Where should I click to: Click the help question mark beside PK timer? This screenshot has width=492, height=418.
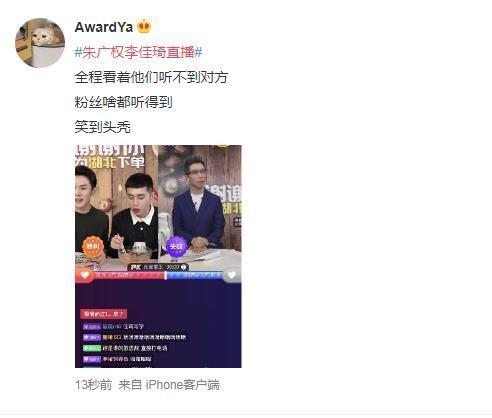183,267
